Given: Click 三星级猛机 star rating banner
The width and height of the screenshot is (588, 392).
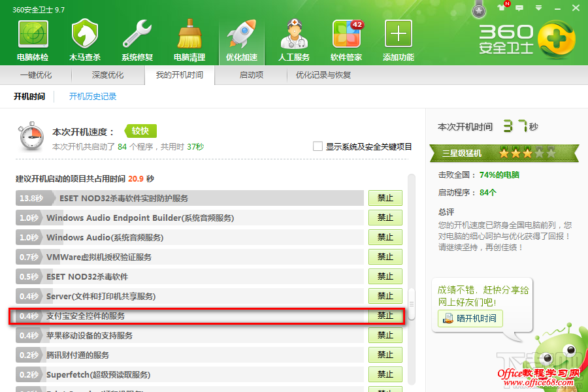Looking at the screenshot, I should pos(504,153).
